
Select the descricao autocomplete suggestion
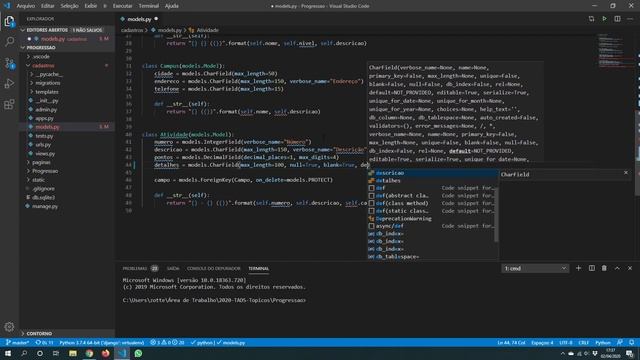pyautogui.click(x=432, y=173)
